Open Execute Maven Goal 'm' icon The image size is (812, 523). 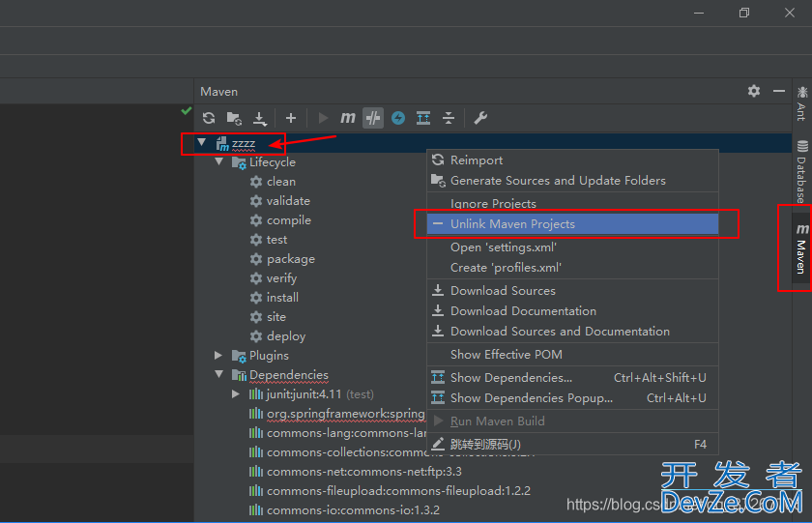pos(347,118)
